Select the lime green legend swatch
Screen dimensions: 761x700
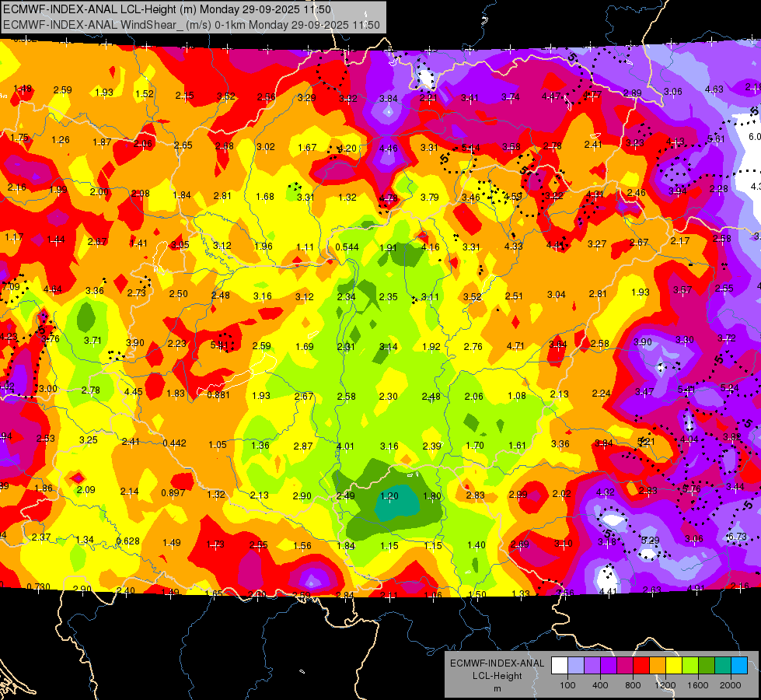(x=690, y=665)
